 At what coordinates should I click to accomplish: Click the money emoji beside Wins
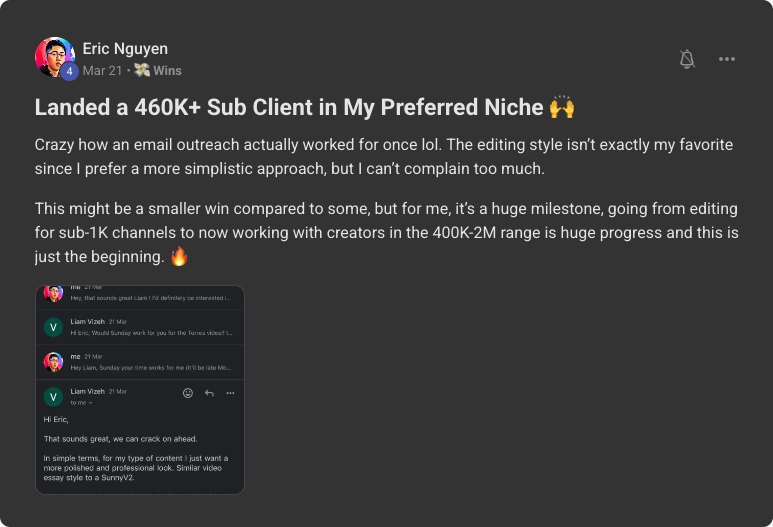click(142, 71)
